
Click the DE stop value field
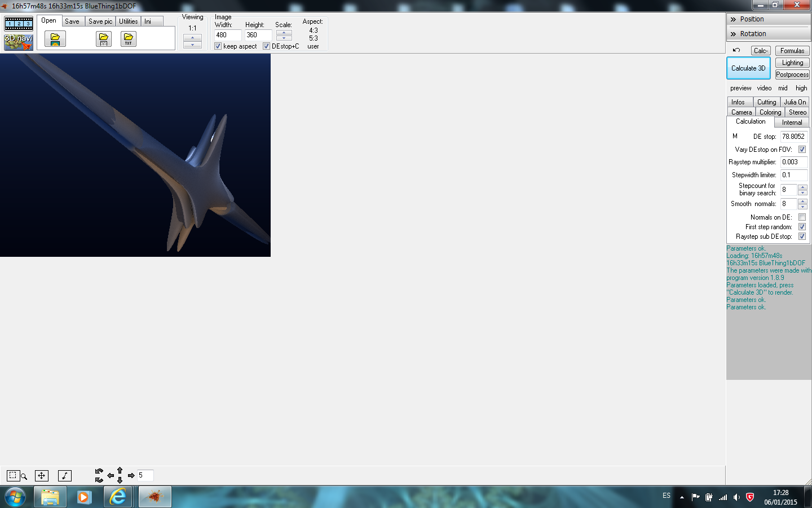click(x=794, y=137)
